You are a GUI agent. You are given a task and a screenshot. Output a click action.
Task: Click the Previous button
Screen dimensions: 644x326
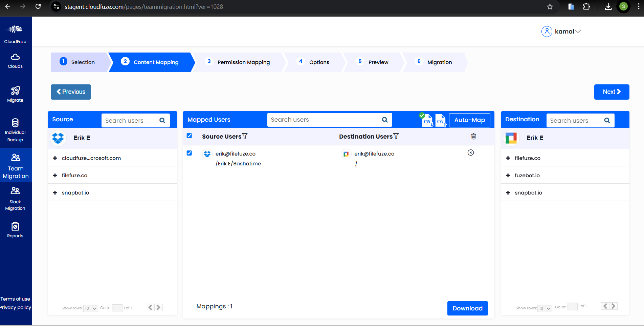coord(71,92)
